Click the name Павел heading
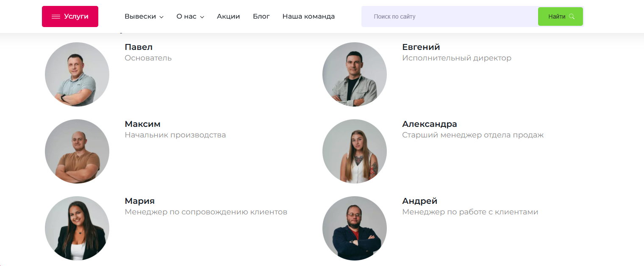Viewport: 644px width, 266px height. [139, 47]
